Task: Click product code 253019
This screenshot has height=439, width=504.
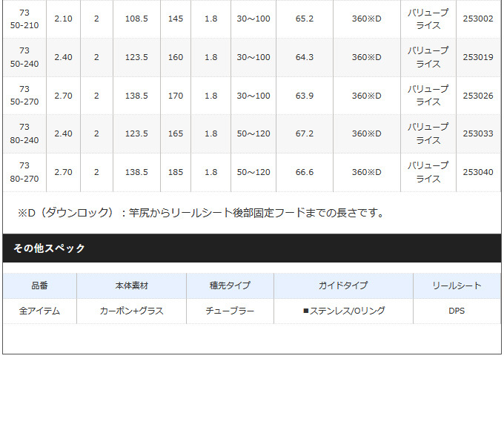Action: point(478,57)
